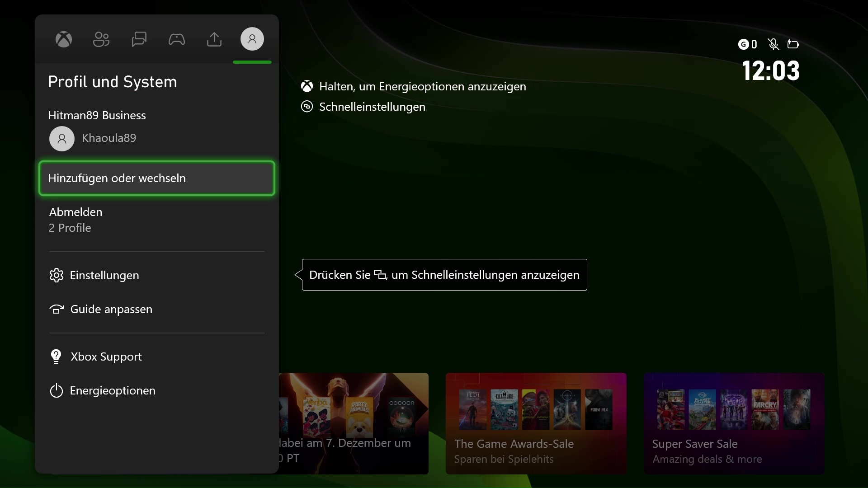Viewport: 868px width, 488px height.
Task: Click Sparen bei Spielehits subtitle
Action: (504, 459)
